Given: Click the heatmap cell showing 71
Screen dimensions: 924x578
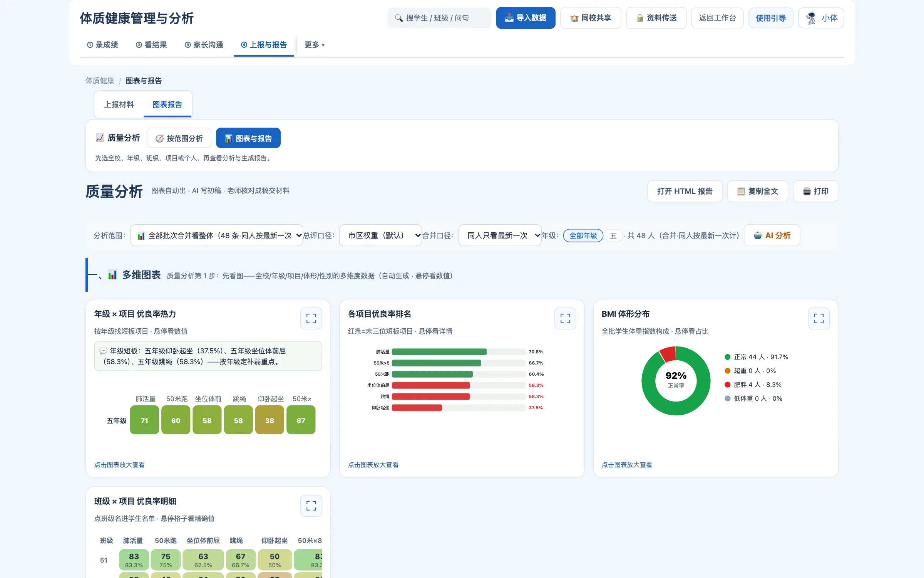Looking at the screenshot, I should click(x=144, y=420).
